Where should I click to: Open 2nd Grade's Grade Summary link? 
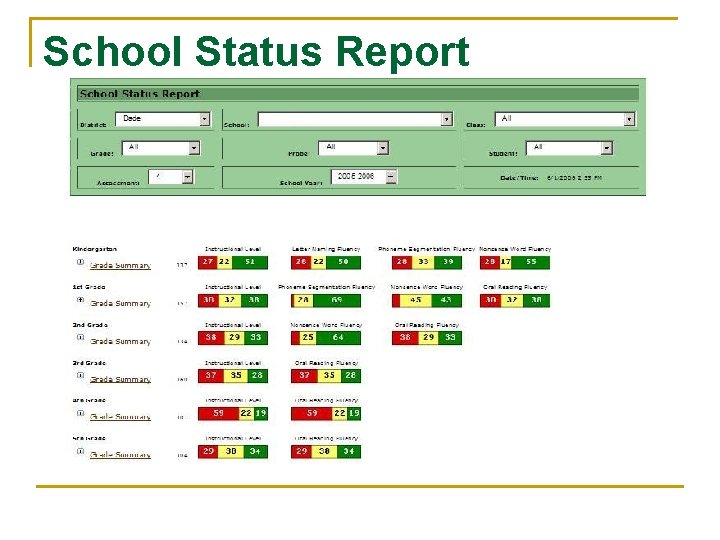(120, 342)
